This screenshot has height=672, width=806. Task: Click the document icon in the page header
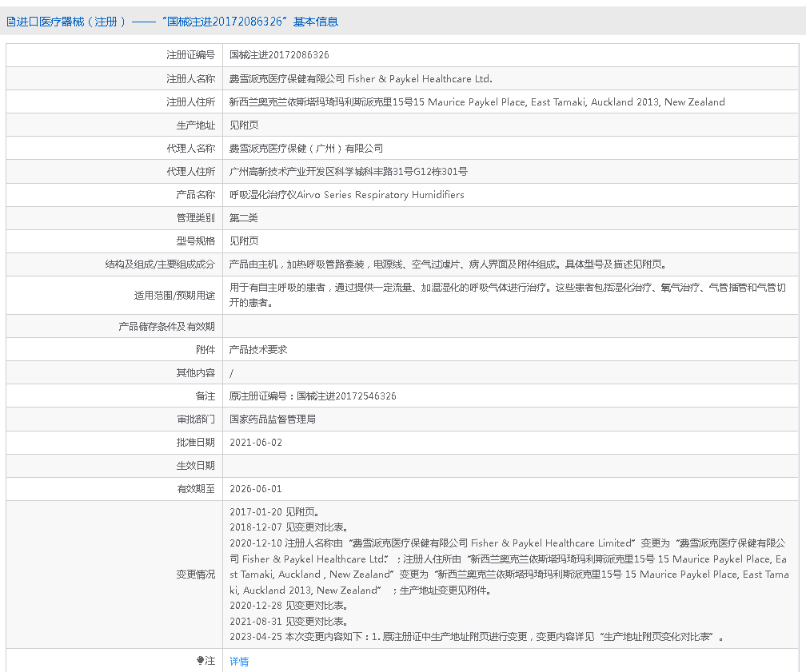(x=11, y=22)
